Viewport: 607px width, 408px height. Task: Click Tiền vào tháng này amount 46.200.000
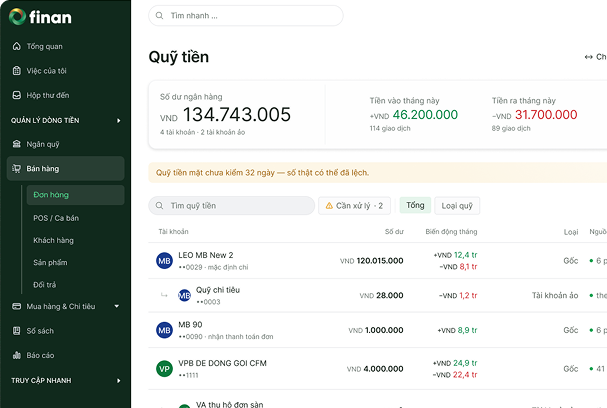[425, 115]
